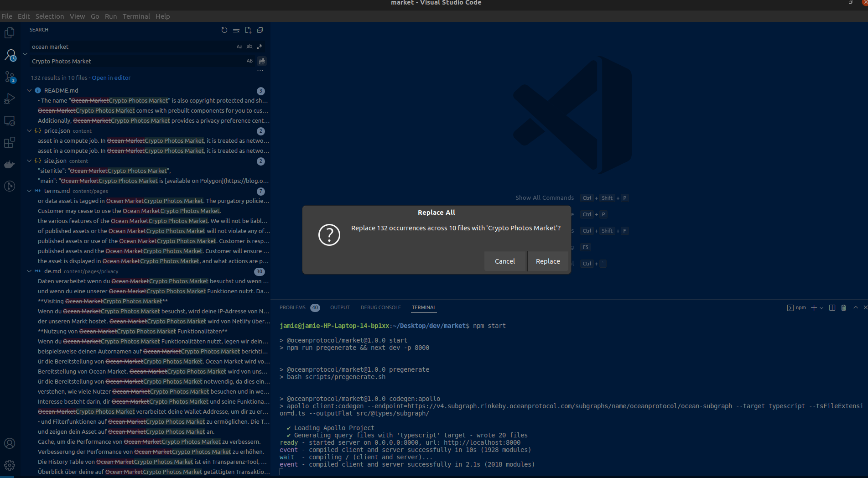Toggle Match Whole Word in search field

[249, 47]
